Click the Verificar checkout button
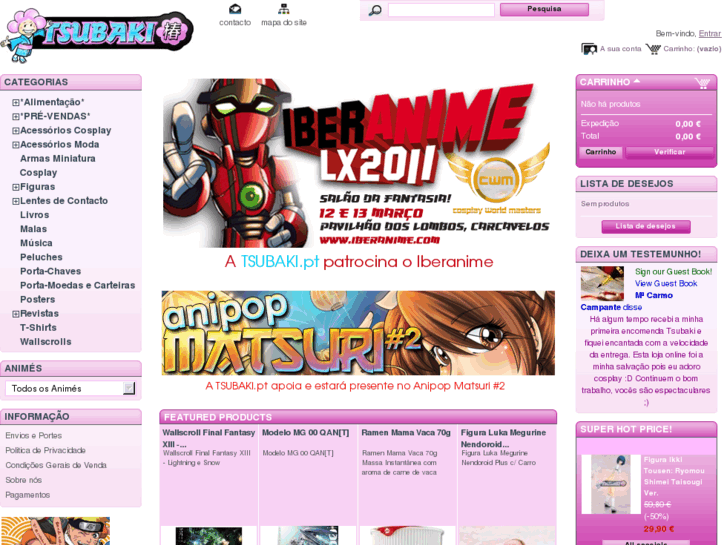 670,152
